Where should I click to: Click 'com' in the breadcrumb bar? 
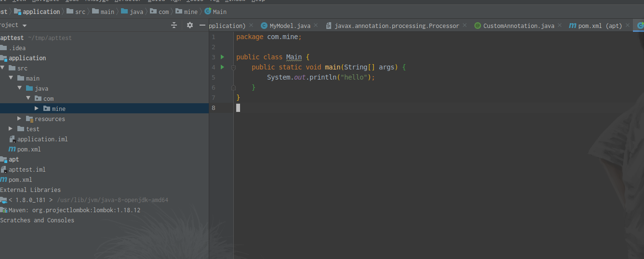pyautogui.click(x=164, y=12)
